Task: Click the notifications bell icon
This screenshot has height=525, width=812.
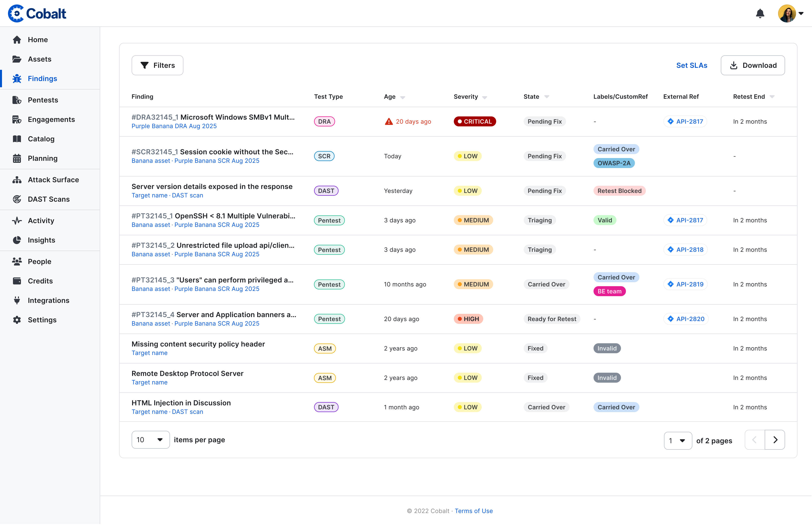Action: (760, 14)
